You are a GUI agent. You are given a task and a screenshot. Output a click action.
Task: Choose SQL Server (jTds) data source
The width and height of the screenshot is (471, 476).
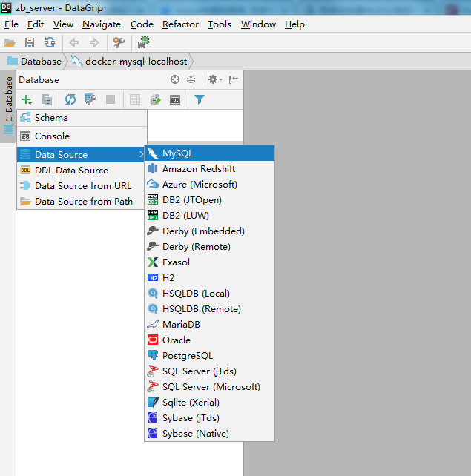(209, 371)
